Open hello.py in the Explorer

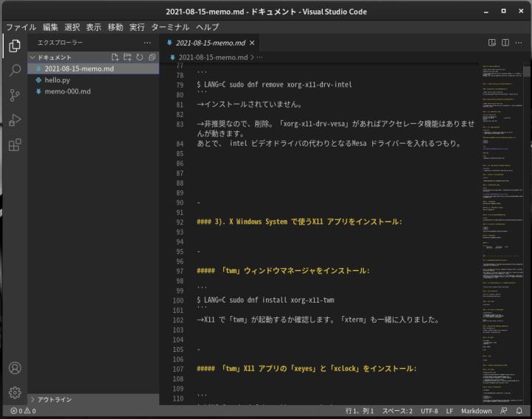[x=94, y=80]
